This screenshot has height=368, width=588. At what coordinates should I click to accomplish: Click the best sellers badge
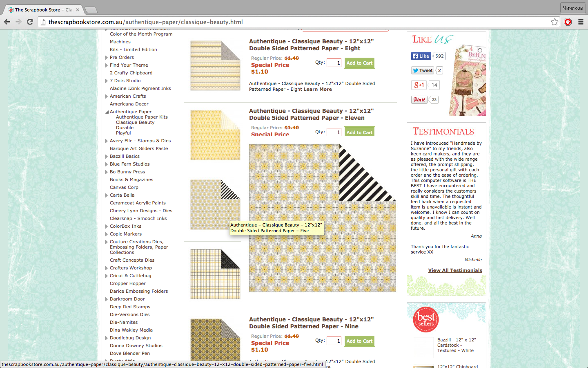[426, 319]
